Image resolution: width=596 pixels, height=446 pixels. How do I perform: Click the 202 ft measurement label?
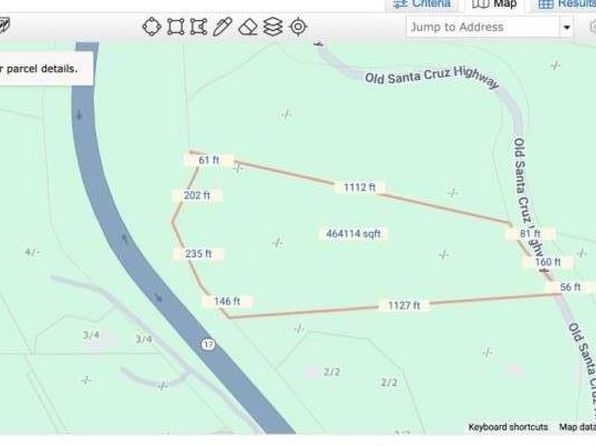[197, 195]
